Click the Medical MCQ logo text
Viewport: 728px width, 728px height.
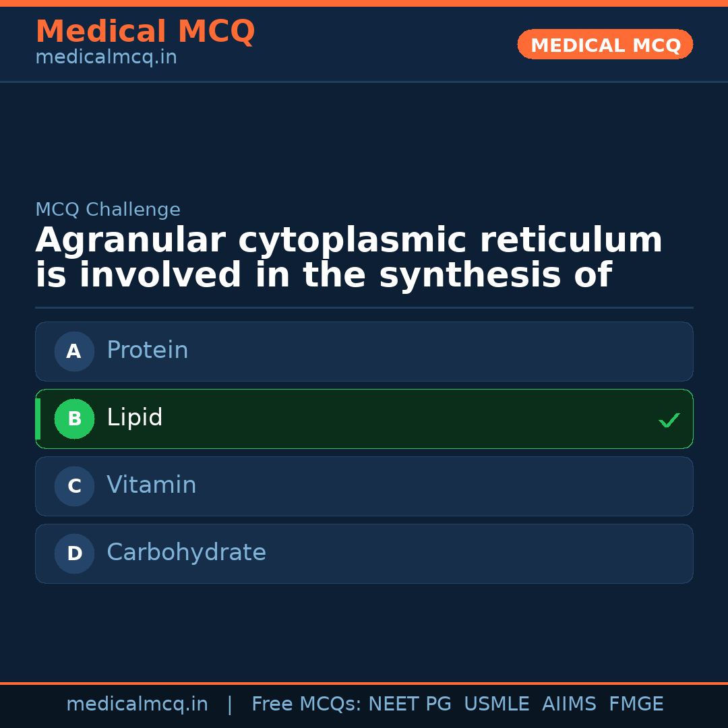(145, 32)
